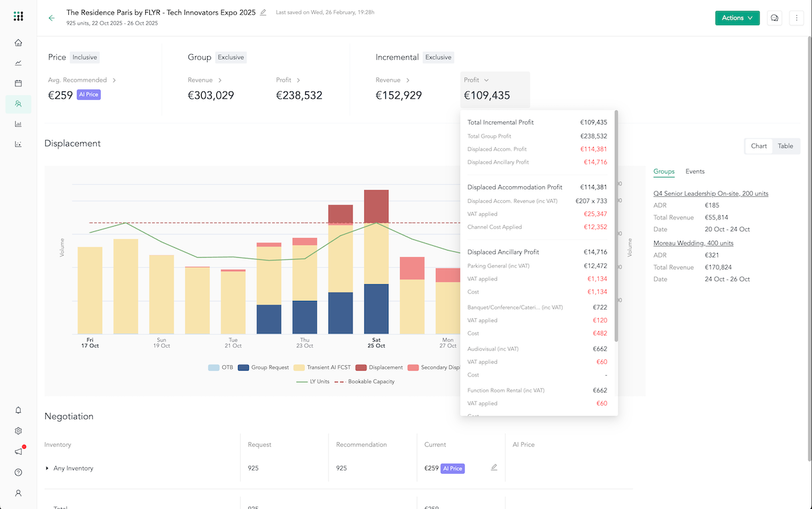Select the Events tab
Screen dimensions: 812x509
pyautogui.click(x=695, y=172)
